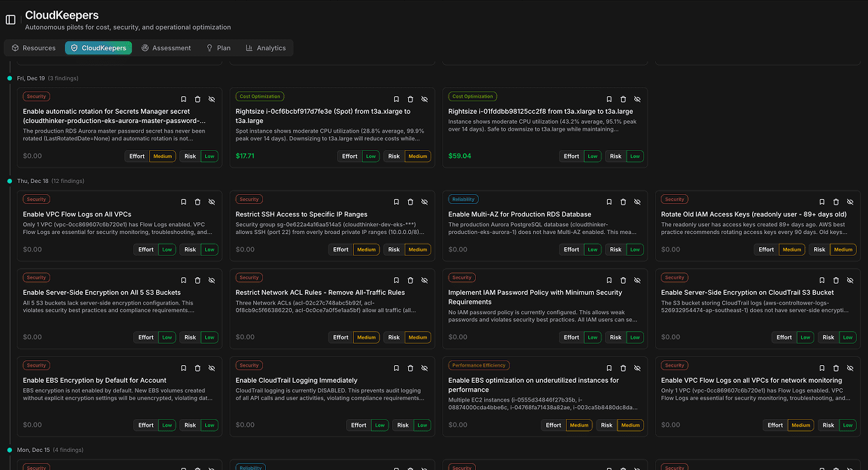Bookmark the Rightsize i-0cf6bcbf917d7fe3e finding
Viewport: 868px width, 470px height.
(396, 99)
